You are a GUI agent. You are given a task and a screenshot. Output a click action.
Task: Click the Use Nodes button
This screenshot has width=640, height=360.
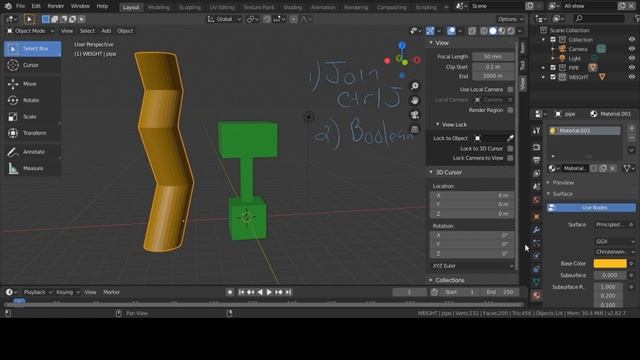pos(591,208)
